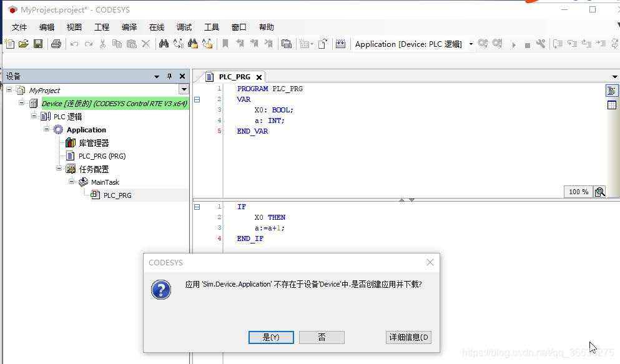The height and width of the screenshot is (364, 620).
Task: Open a project using the folder icon
Action: [24, 44]
